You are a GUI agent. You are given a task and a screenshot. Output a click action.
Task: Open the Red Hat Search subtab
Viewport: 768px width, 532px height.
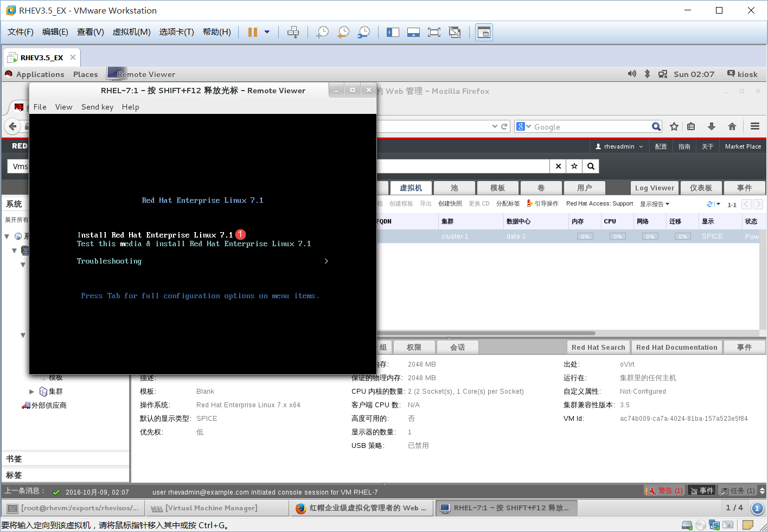[x=598, y=347]
